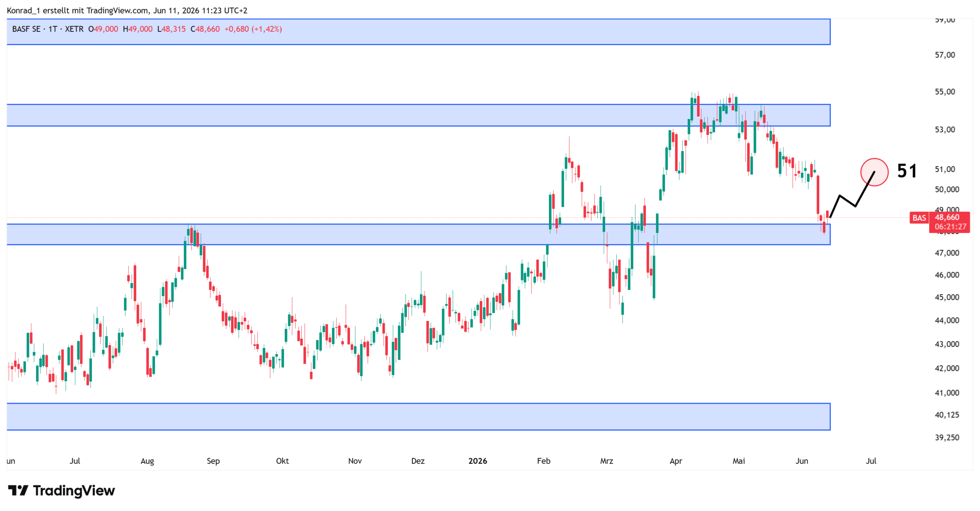Click the Feb label on time axis
Screen dimensions: 980x511
tap(544, 461)
